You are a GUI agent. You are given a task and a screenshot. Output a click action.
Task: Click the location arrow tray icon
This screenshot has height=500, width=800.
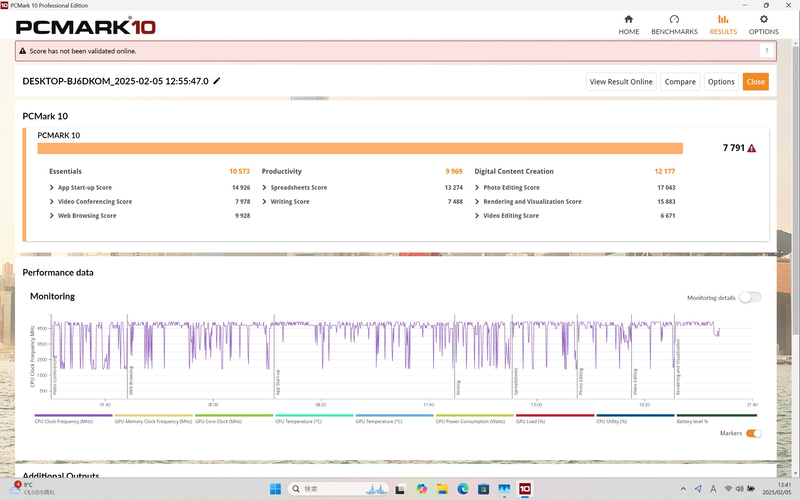(x=698, y=489)
